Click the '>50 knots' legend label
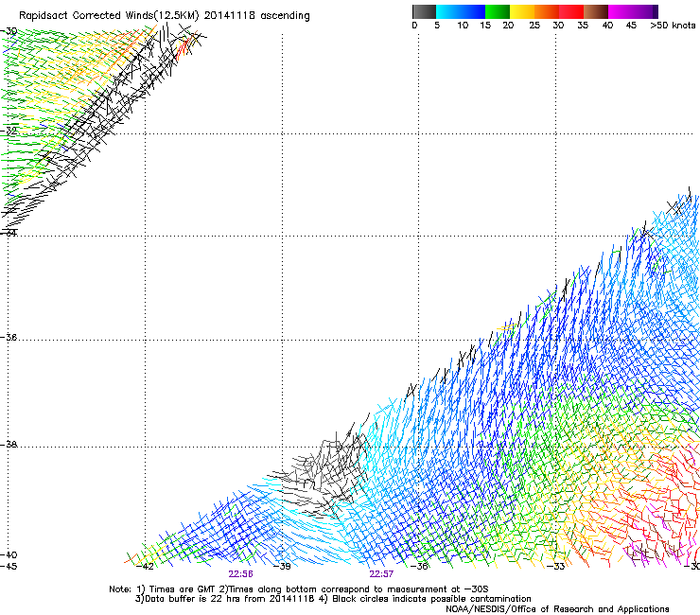700x615 pixels. [673, 26]
